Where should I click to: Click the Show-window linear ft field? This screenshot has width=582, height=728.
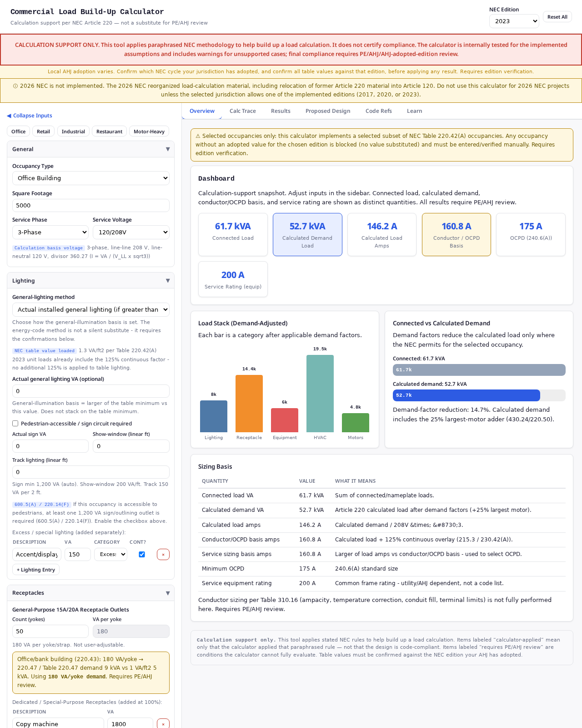131,446
